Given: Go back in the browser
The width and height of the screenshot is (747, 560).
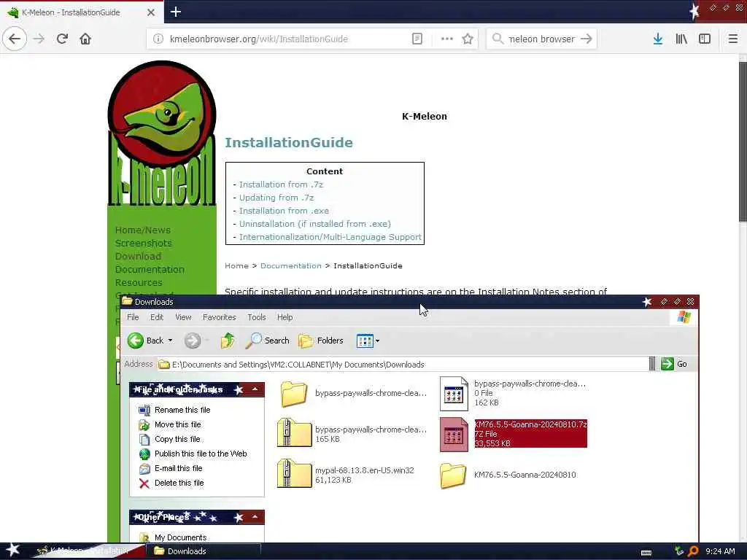Looking at the screenshot, I should pyautogui.click(x=15, y=39).
